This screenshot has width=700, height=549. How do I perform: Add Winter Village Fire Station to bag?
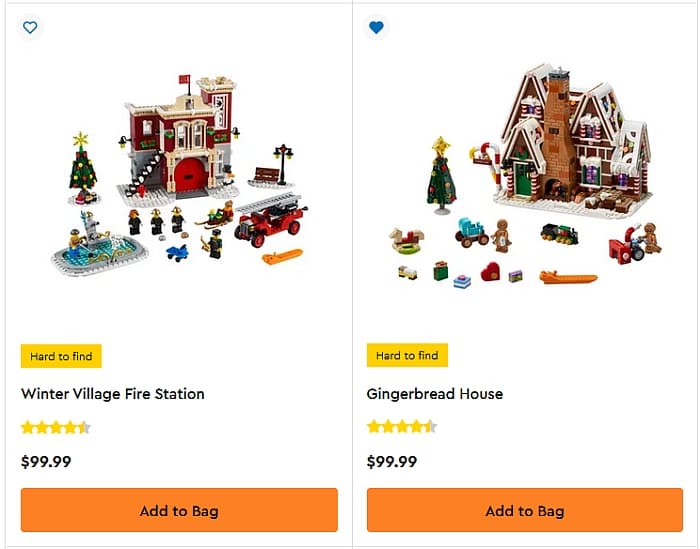179,510
